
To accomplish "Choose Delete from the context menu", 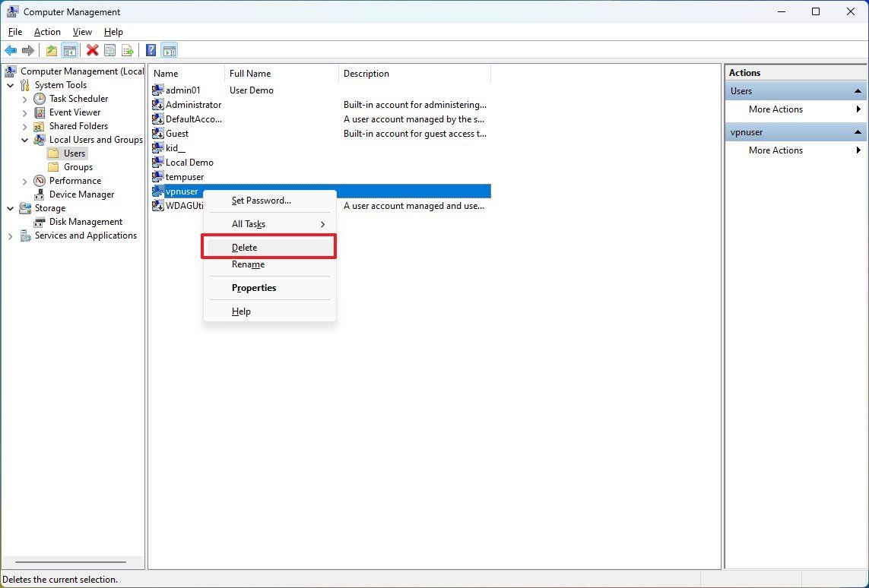I will click(x=244, y=247).
